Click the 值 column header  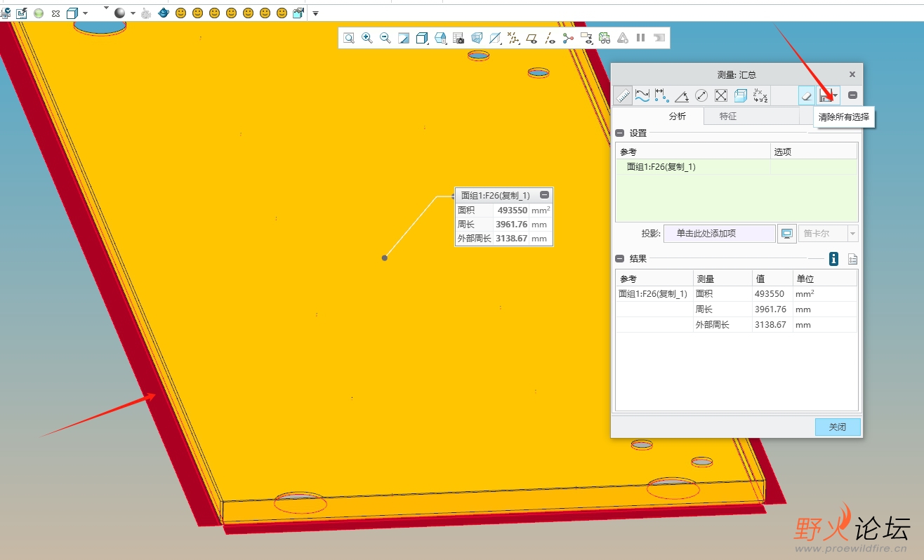pyautogui.click(x=772, y=278)
